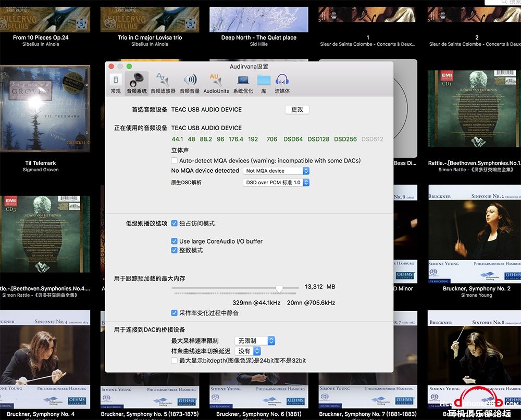Click the Trio in C major Lovisa trio title
This screenshot has width=521, height=420.
click(x=150, y=37)
